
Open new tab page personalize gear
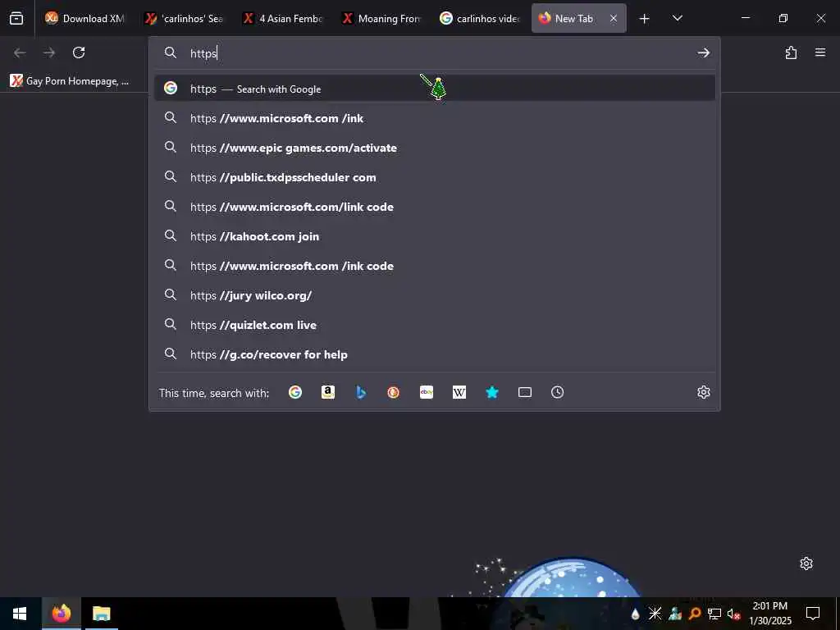[x=806, y=563]
